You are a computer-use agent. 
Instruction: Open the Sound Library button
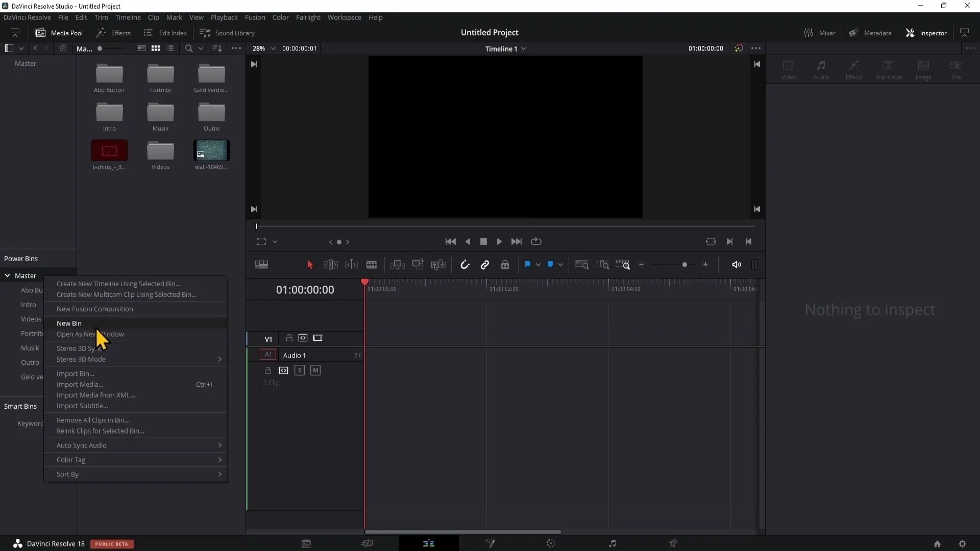pyautogui.click(x=228, y=33)
